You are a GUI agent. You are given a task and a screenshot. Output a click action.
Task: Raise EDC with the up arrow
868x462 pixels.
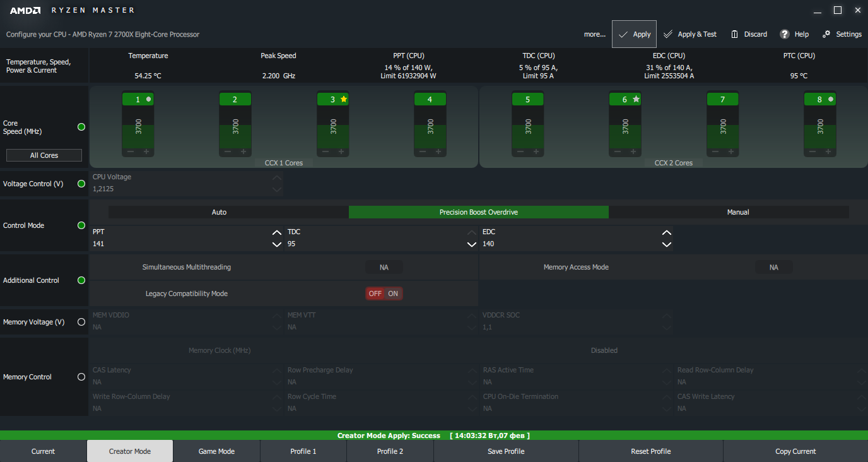point(666,232)
